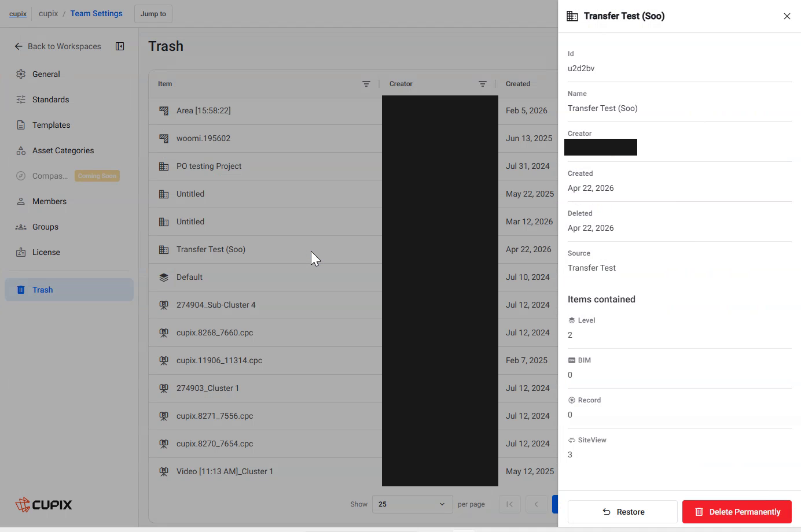The image size is (801, 532).
Task: Click the cupix logo link at top left
Action: (18, 14)
